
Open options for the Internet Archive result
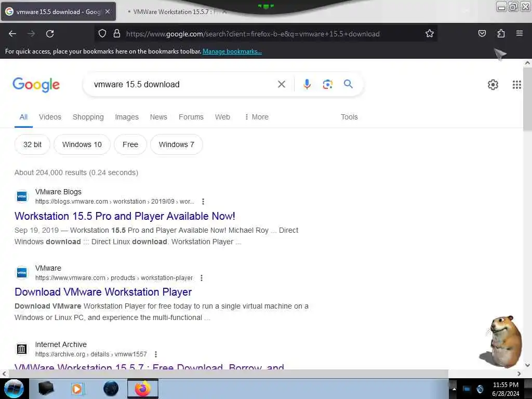click(x=156, y=354)
